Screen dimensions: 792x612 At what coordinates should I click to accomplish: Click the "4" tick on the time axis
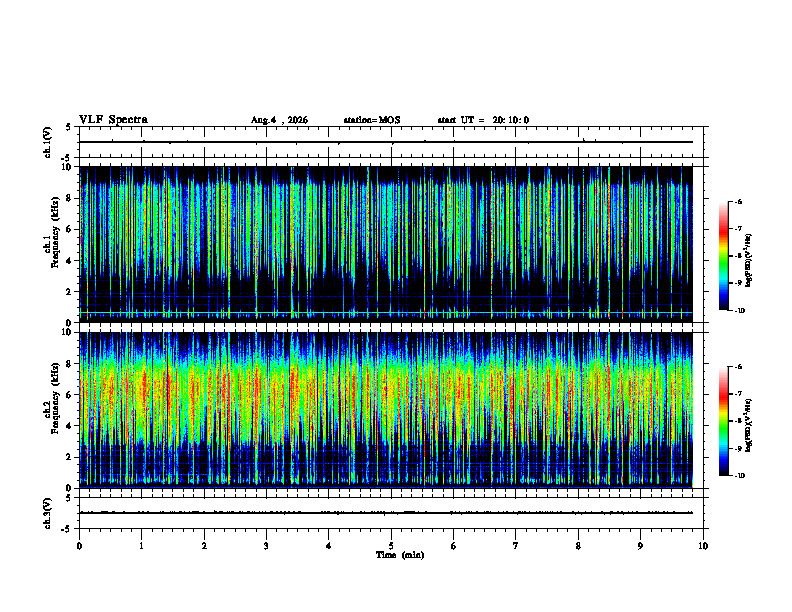pyautogui.click(x=328, y=546)
